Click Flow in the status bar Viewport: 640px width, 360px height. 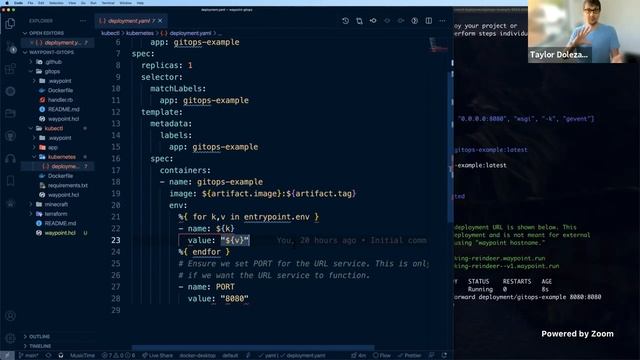(x=382, y=356)
